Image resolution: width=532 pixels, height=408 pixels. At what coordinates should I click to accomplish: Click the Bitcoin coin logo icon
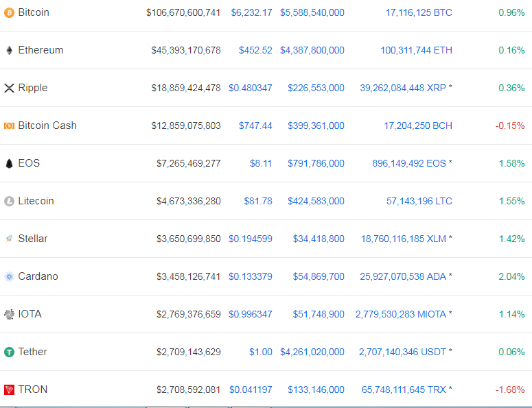(x=9, y=13)
